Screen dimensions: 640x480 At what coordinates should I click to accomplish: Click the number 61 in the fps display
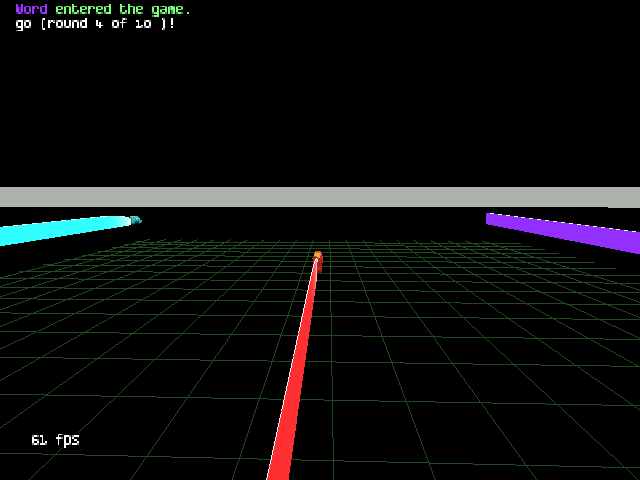coord(39,440)
